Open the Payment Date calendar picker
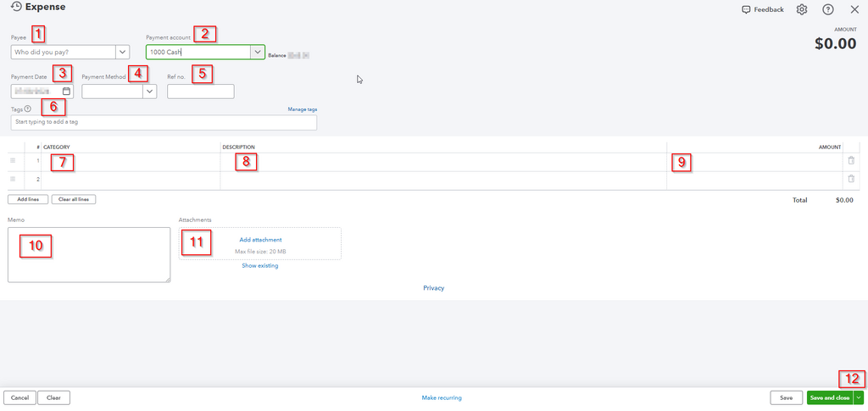This screenshot has width=868, height=411. [67, 91]
